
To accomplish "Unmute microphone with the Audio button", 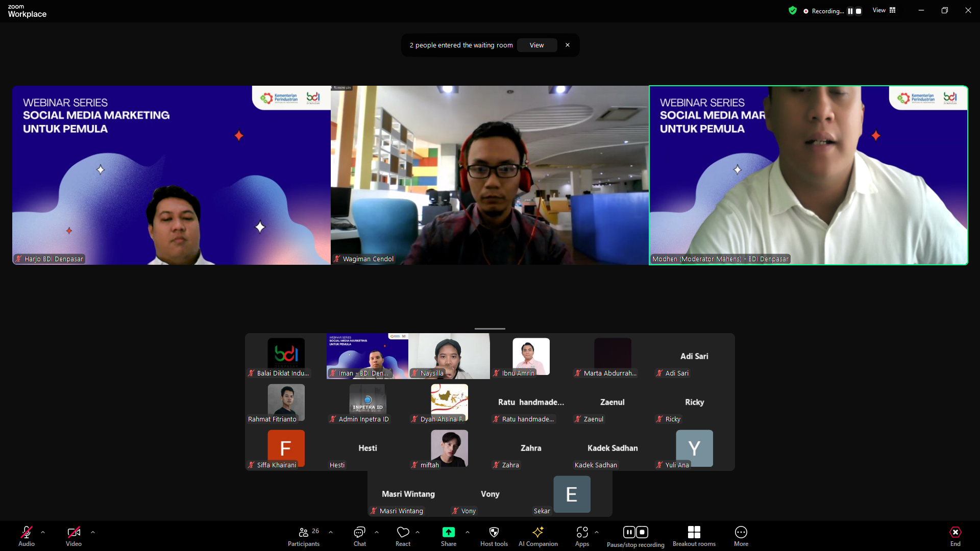I will [x=27, y=536].
